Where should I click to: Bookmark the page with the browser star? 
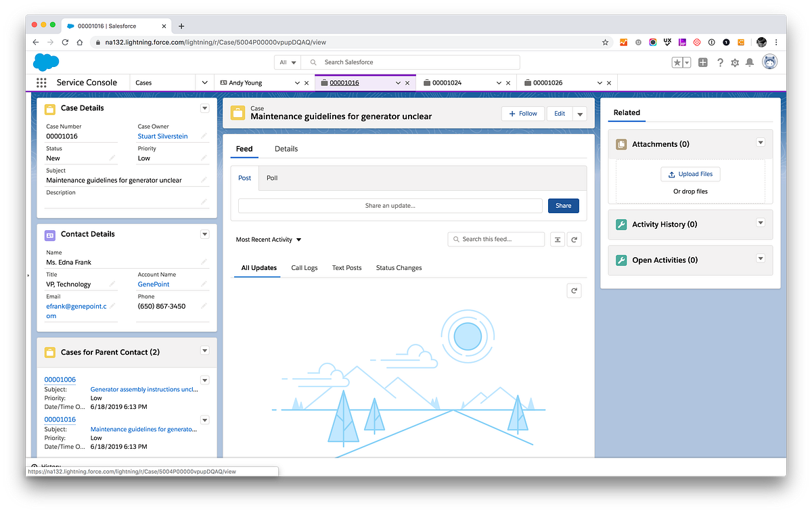click(604, 42)
